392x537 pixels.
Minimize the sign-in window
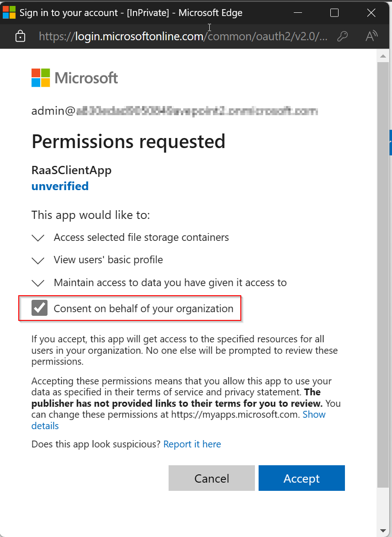[x=297, y=13]
